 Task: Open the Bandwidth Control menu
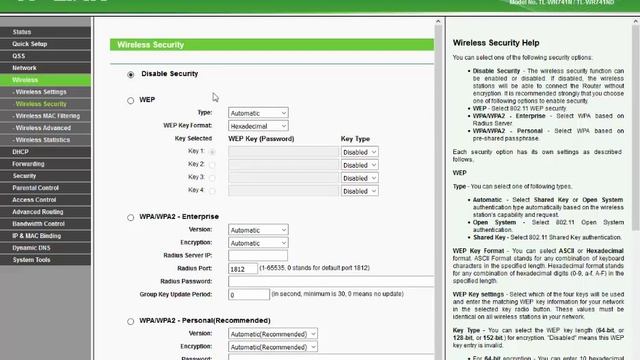click(45, 224)
